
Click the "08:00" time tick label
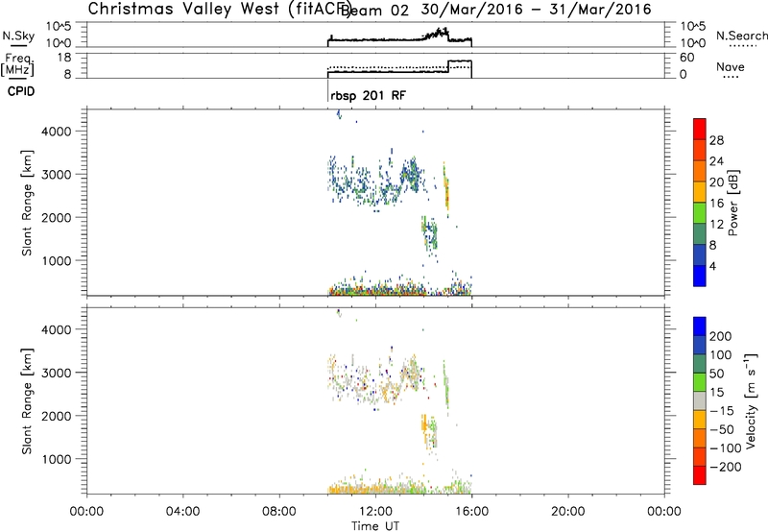click(x=279, y=512)
